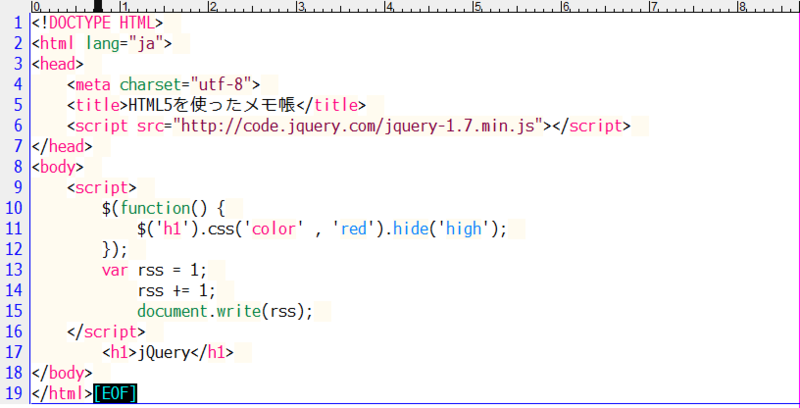Click the hide method call on line 11
This screenshot has width=800, height=408.
click(411, 229)
